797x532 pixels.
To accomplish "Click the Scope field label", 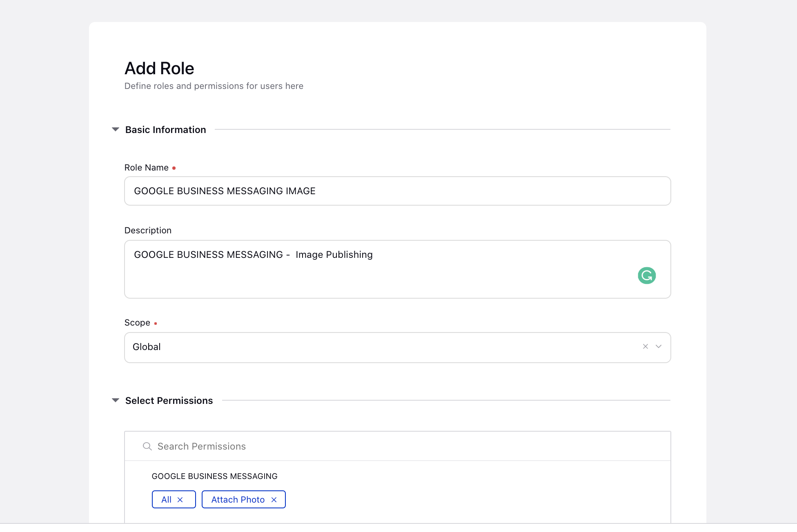I will pyautogui.click(x=137, y=323).
